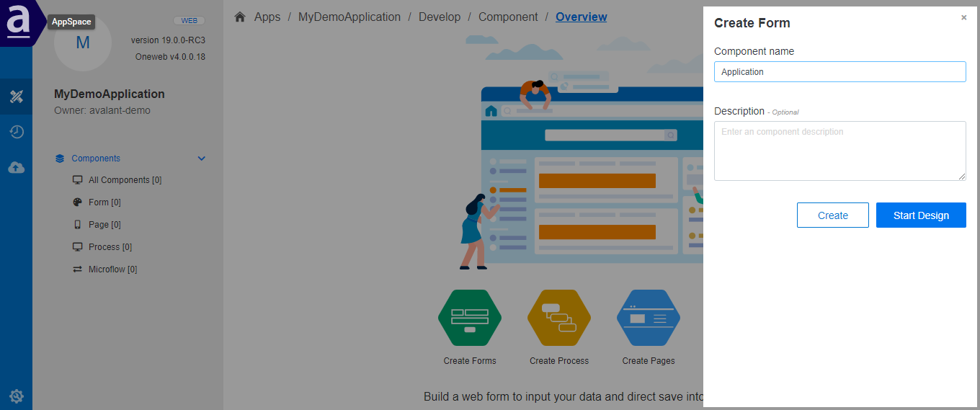This screenshot has height=410, width=980.
Task: Open the settings gear icon
Action: (x=16, y=396)
